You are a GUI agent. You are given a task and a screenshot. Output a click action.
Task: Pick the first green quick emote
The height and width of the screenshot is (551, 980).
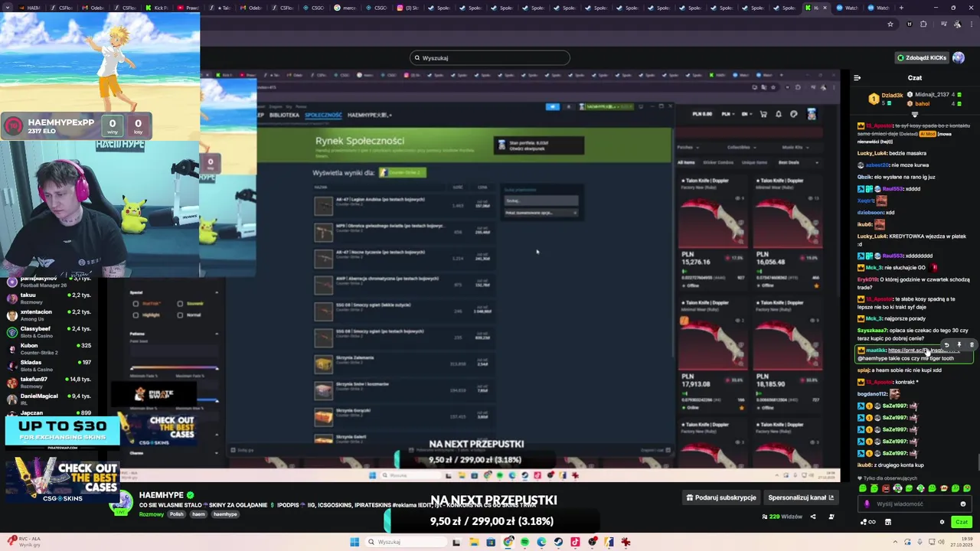click(x=863, y=488)
